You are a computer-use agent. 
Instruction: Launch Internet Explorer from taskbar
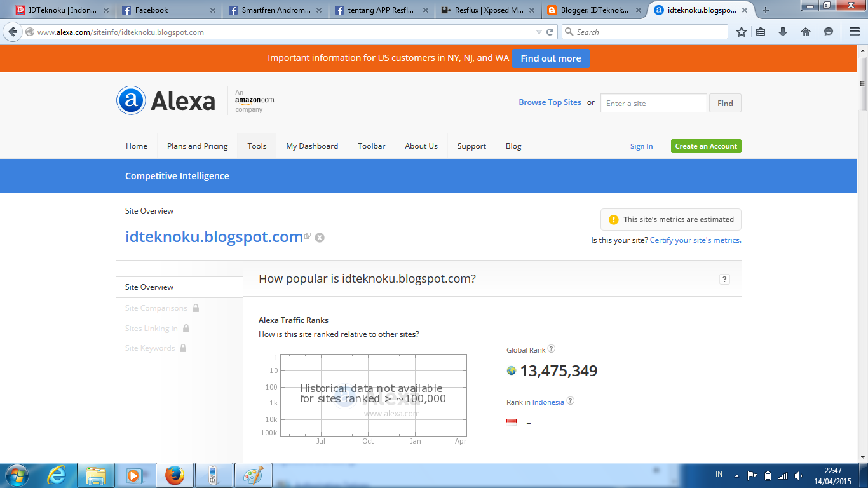click(57, 475)
